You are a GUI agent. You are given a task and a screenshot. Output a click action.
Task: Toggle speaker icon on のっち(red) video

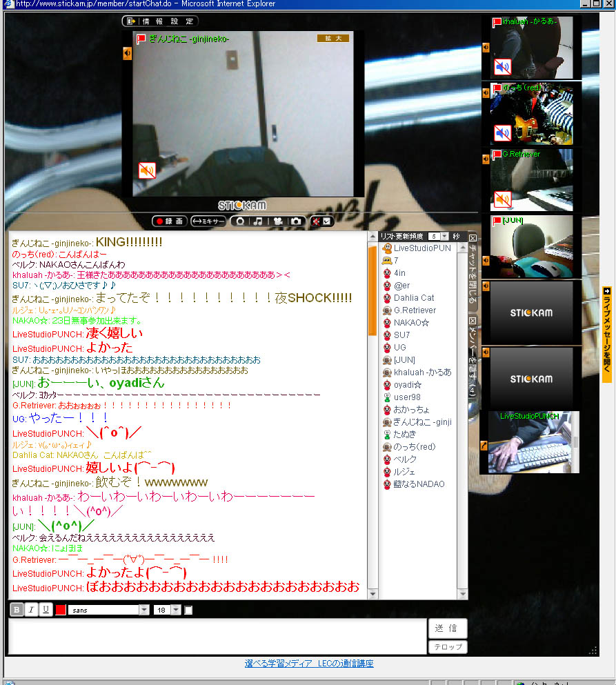[x=502, y=133]
